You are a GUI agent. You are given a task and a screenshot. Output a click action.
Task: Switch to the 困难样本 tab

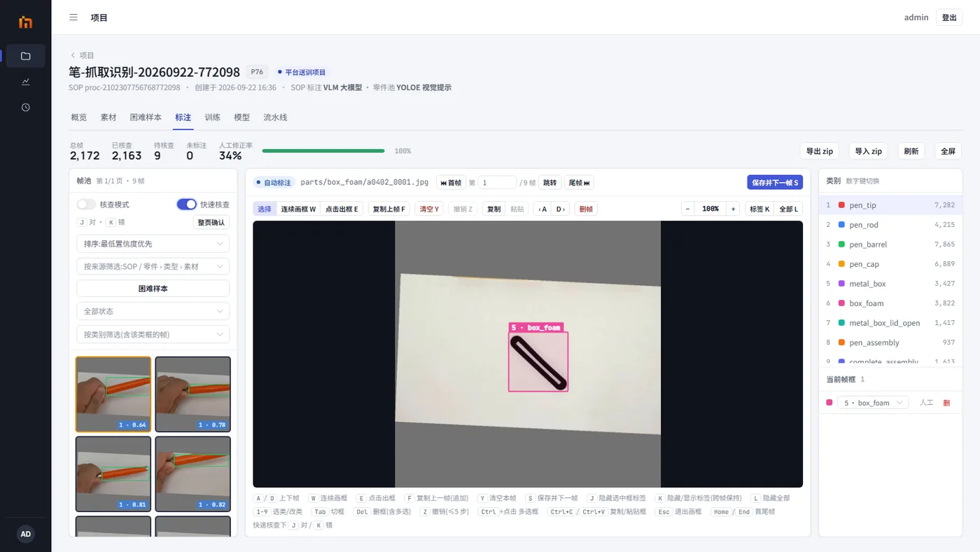pyautogui.click(x=146, y=118)
